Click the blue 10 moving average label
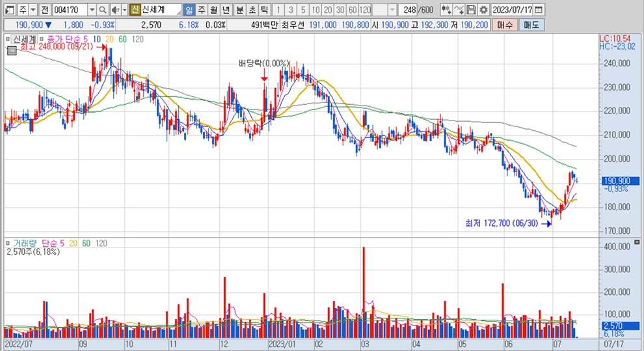Screen dimensions: 644x351 click(x=96, y=39)
